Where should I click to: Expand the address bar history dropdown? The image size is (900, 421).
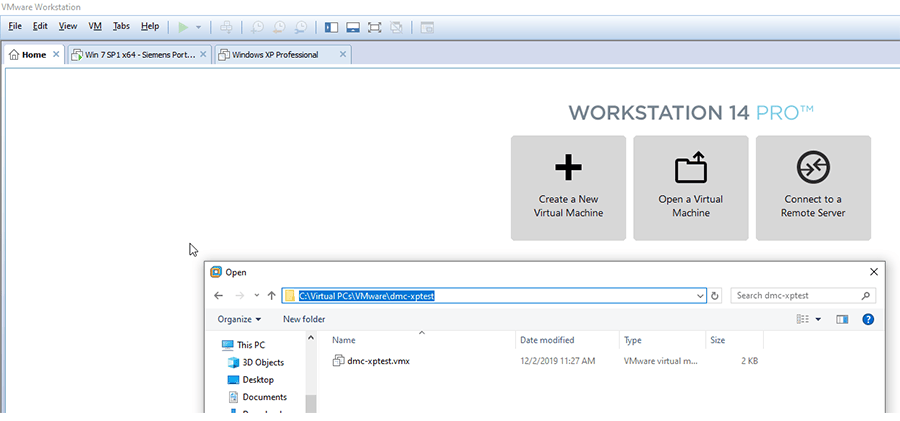pos(700,296)
